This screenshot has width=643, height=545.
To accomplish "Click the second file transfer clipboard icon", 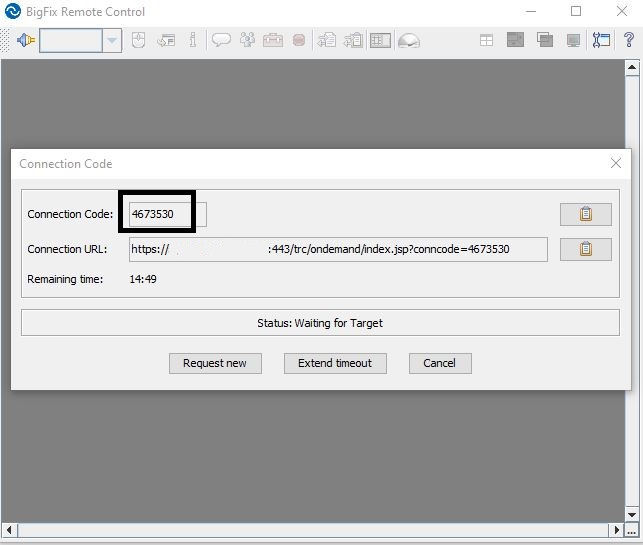I will pyautogui.click(x=353, y=40).
